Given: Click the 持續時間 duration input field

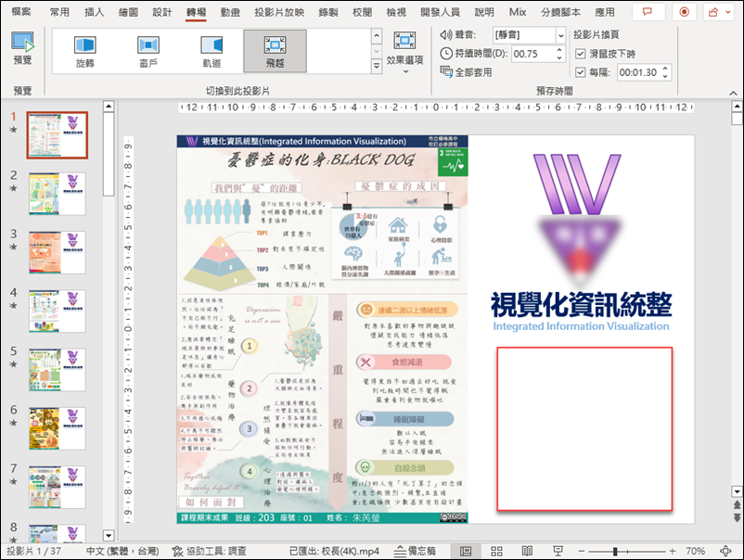Looking at the screenshot, I should click(533, 54).
